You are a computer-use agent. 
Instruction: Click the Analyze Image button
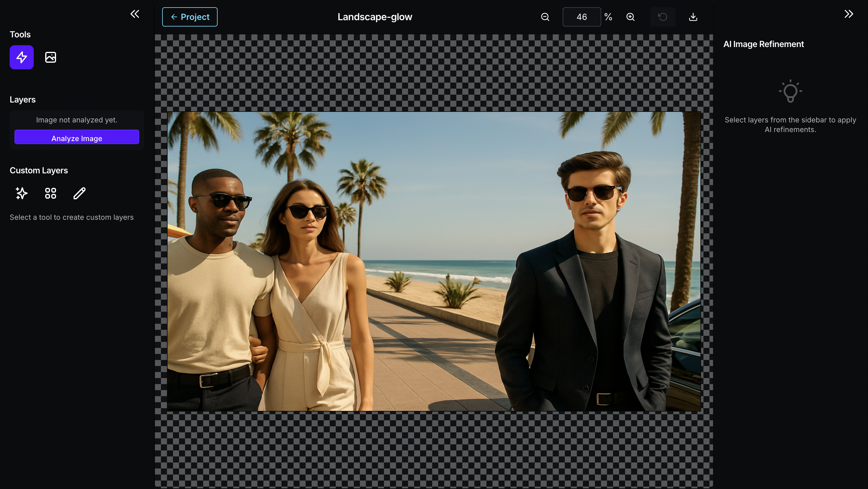pyautogui.click(x=77, y=138)
